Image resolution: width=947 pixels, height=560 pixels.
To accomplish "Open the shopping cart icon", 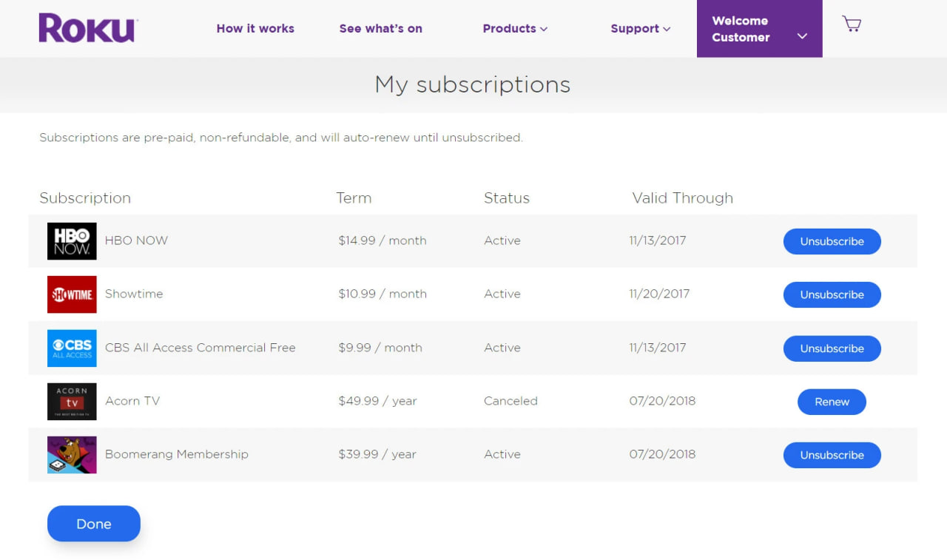I will click(852, 24).
